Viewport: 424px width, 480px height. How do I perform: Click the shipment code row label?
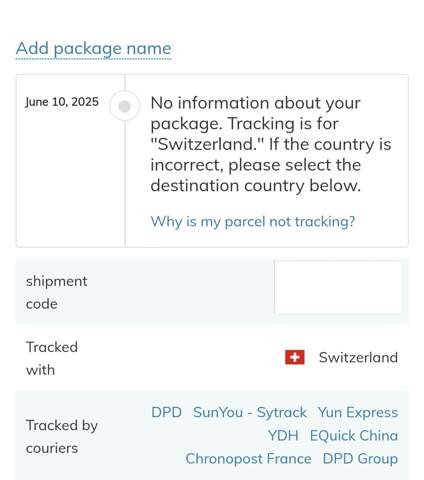click(x=57, y=292)
